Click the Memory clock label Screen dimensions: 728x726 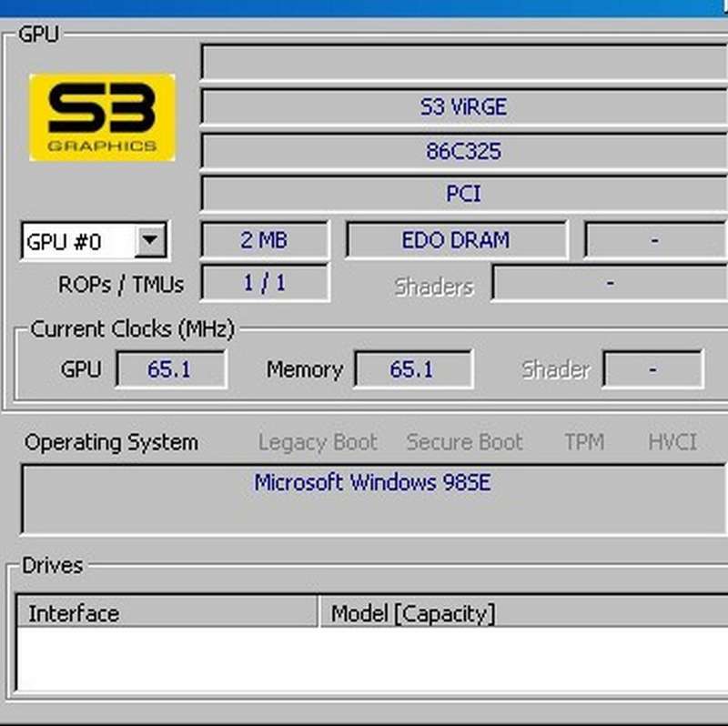coord(305,370)
